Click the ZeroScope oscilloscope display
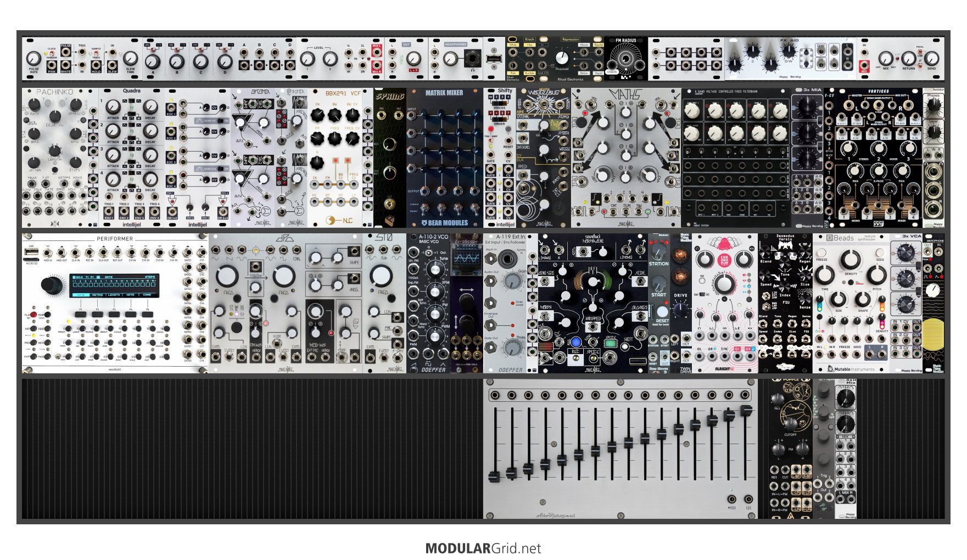Screen dimensions: 967x560 (466, 257)
